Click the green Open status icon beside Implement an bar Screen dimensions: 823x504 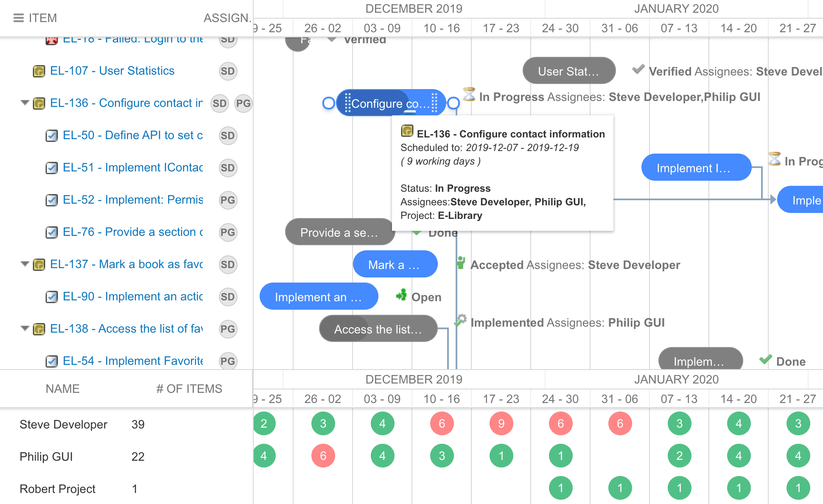click(401, 296)
